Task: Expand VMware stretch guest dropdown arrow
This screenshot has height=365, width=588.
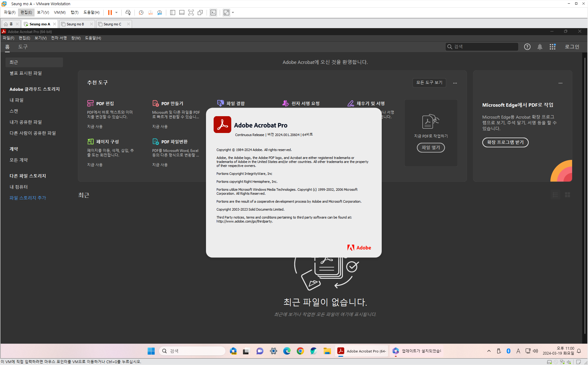Action: (x=233, y=13)
